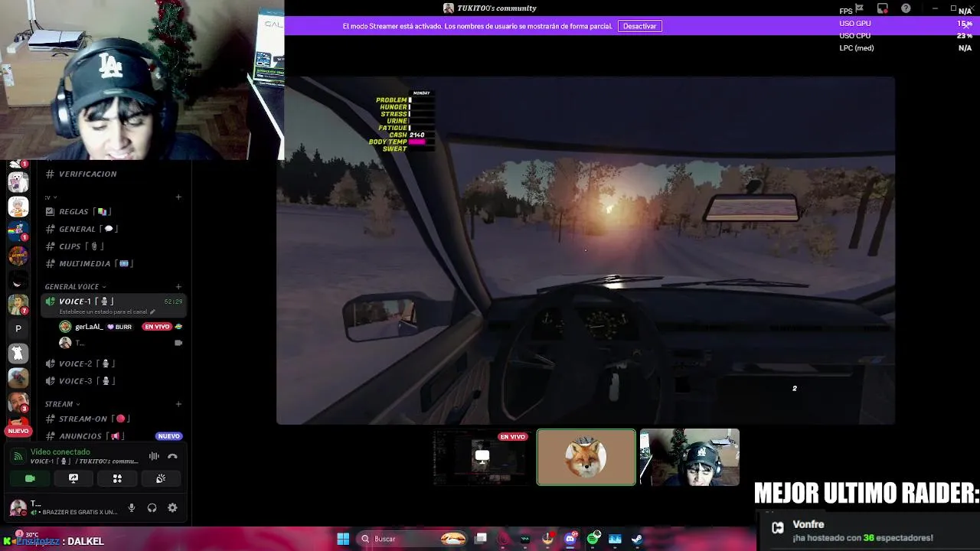Toggle noise suppression waveform icon
The image size is (980, 551).
pos(154,456)
